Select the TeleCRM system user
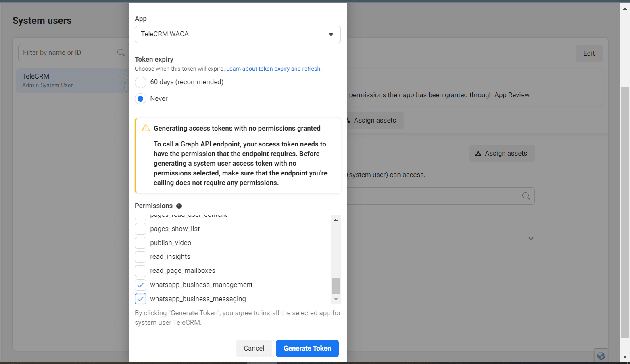The width and height of the screenshot is (630, 364). [73, 81]
